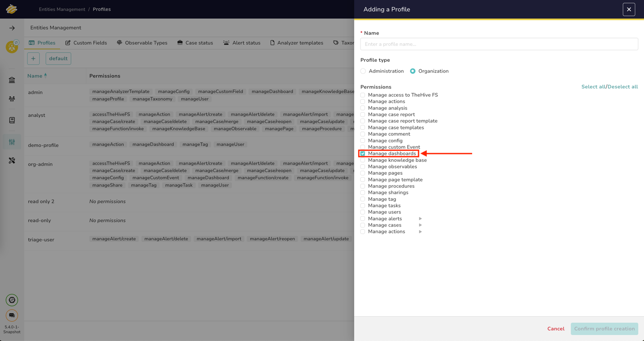Cancel the profile creation dialog
Viewport: 644px width, 341px height.
coord(555,328)
